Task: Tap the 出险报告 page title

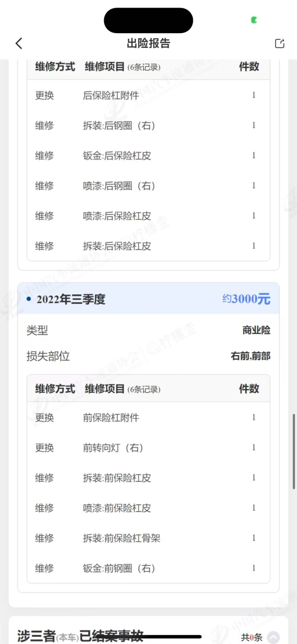Action: pyautogui.click(x=148, y=43)
